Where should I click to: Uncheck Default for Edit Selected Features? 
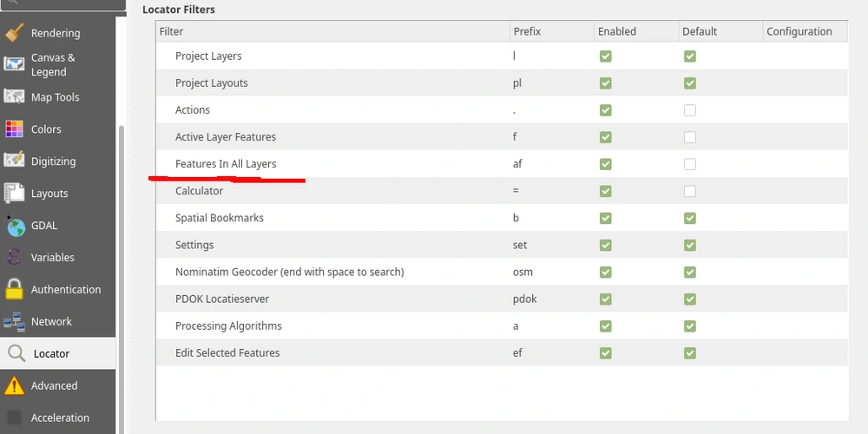(x=690, y=353)
